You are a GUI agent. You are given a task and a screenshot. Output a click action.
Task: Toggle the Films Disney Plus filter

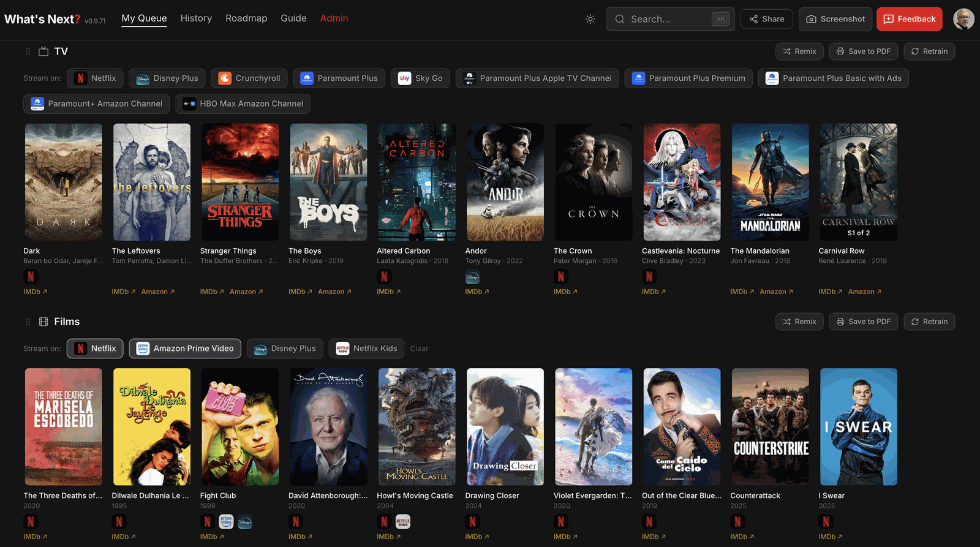pyautogui.click(x=285, y=349)
